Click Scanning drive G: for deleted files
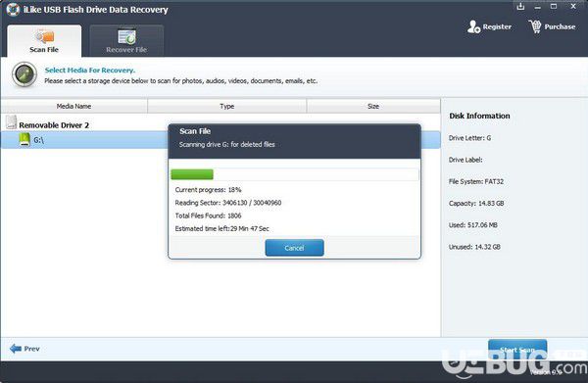The height and width of the screenshot is (383, 588). tap(227, 145)
